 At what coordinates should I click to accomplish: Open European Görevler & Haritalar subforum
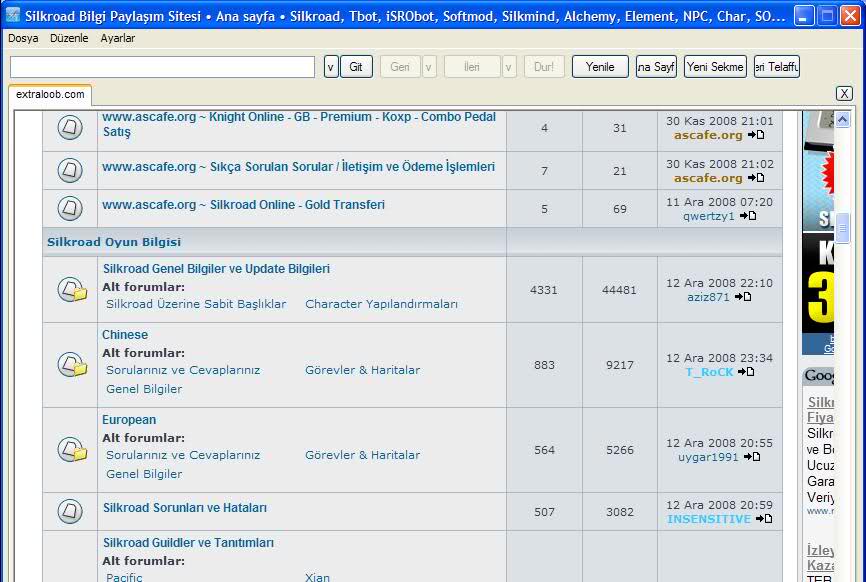[362, 456]
